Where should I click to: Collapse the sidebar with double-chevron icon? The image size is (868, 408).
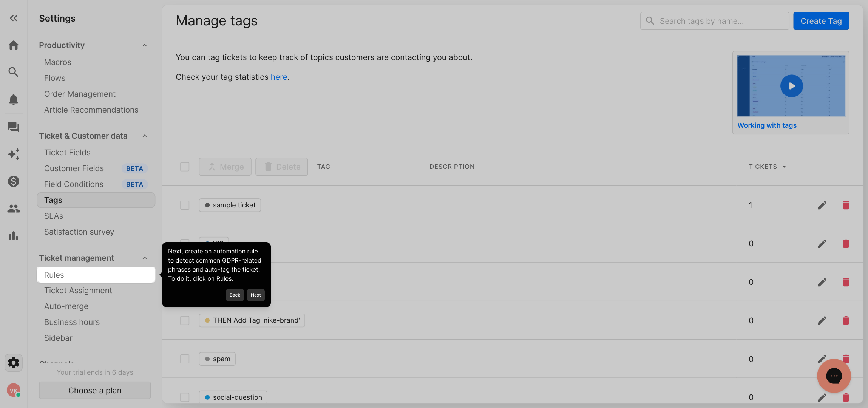(x=14, y=18)
